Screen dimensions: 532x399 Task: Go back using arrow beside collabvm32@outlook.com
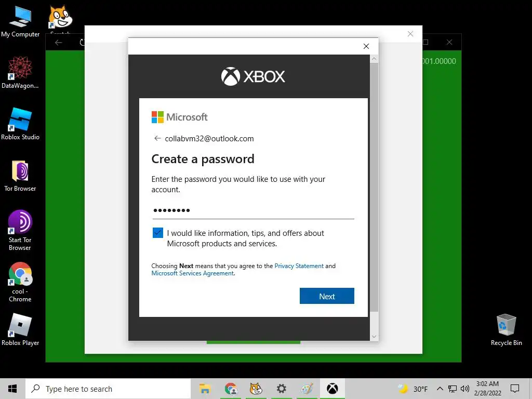click(x=157, y=138)
